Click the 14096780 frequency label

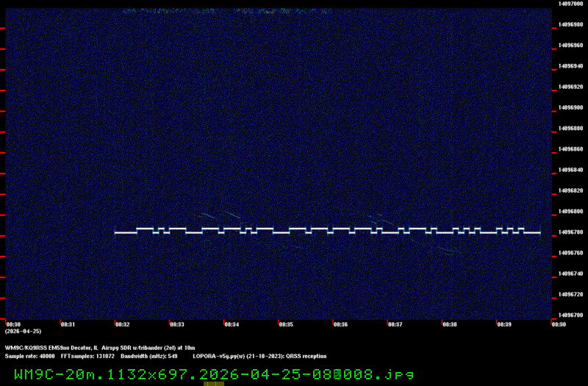click(x=571, y=232)
